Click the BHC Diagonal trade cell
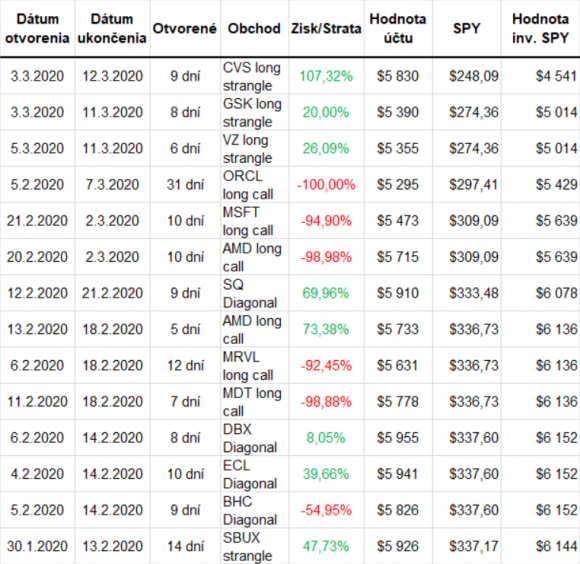 click(x=255, y=510)
